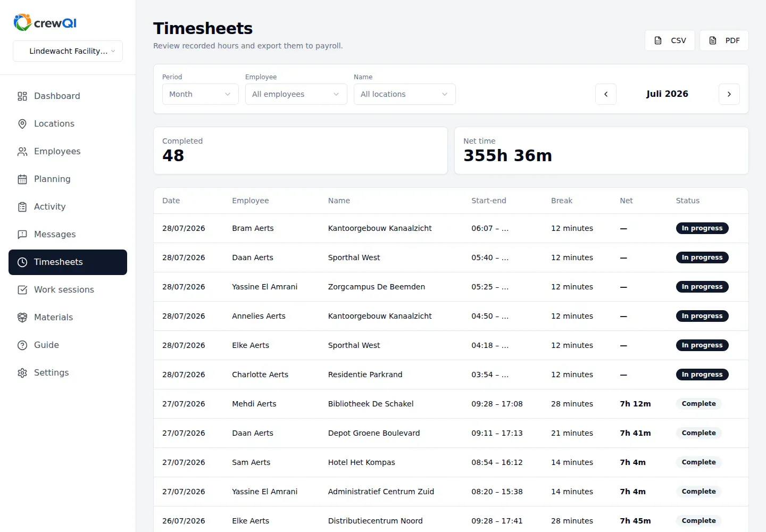
Task: Export timesheets as PDF
Action: [x=724, y=40]
